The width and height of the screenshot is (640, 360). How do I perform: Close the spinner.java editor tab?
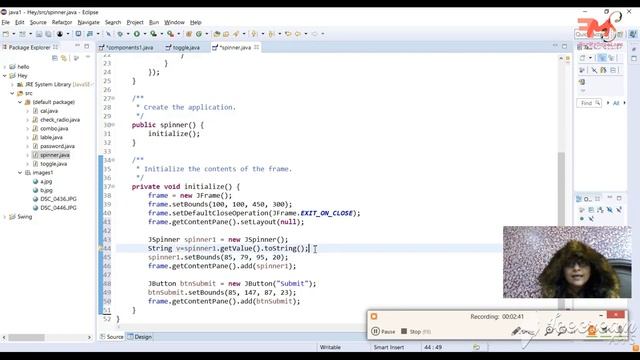click(256, 47)
